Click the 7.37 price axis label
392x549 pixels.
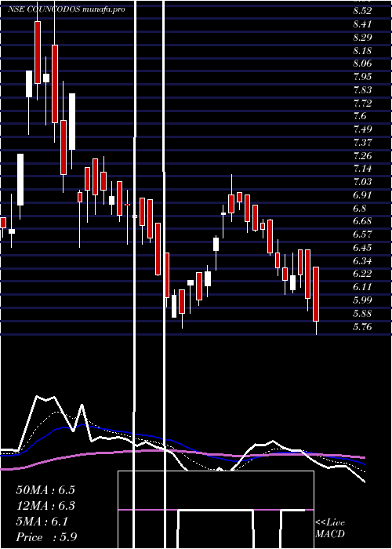tap(362, 143)
